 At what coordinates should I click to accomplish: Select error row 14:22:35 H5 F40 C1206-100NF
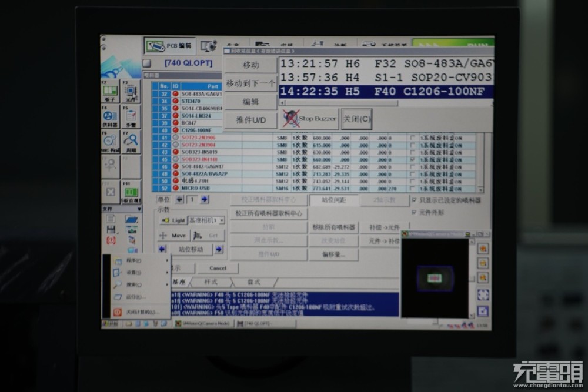[386, 92]
